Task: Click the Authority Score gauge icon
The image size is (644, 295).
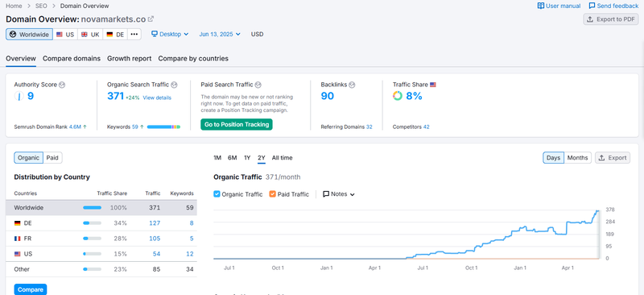Action: [x=19, y=96]
